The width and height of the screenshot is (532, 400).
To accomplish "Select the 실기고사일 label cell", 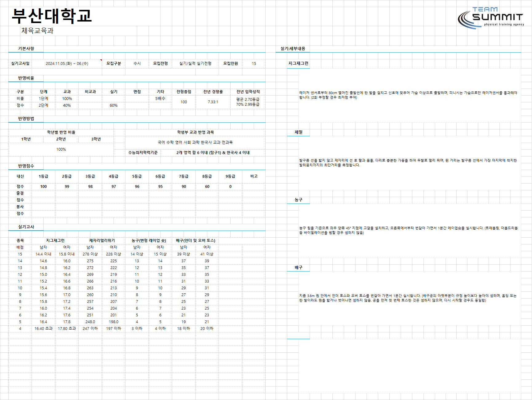I will pos(20,63).
